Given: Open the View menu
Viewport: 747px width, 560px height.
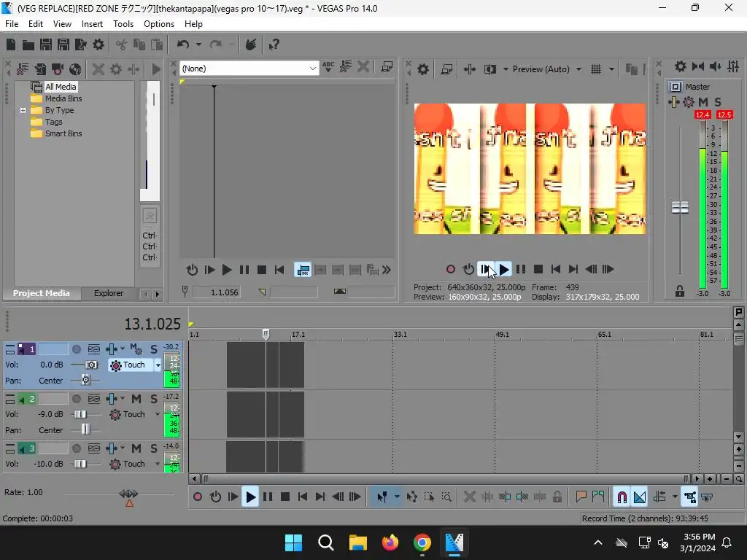Looking at the screenshot, I should pyautogui.click(x=63, y=24).
